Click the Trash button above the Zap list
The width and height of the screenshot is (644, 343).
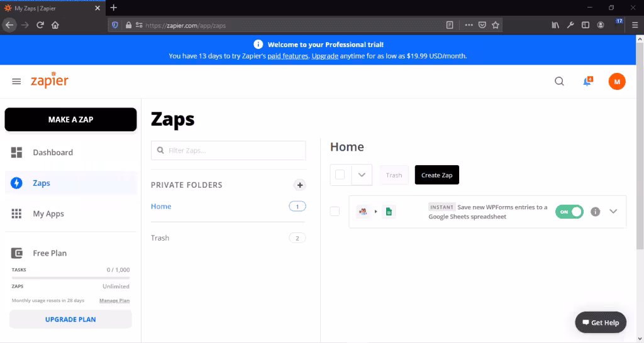click(394, 175)
